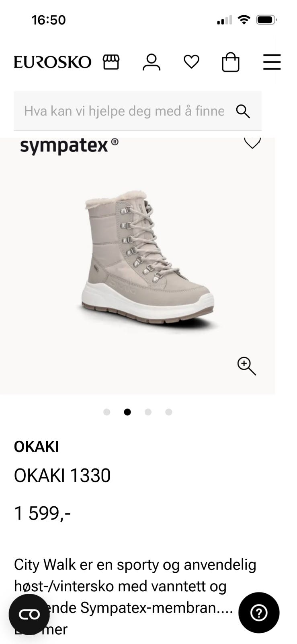Open the shopping bag icon
The height and width of the screenshot is (644, 297).
pos(231,62)
